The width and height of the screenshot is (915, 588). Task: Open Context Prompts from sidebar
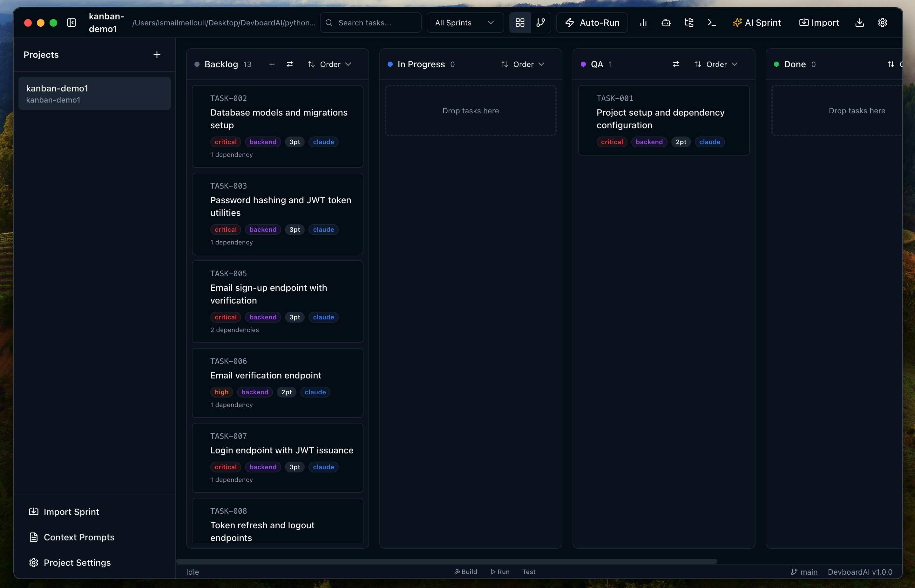79,537
